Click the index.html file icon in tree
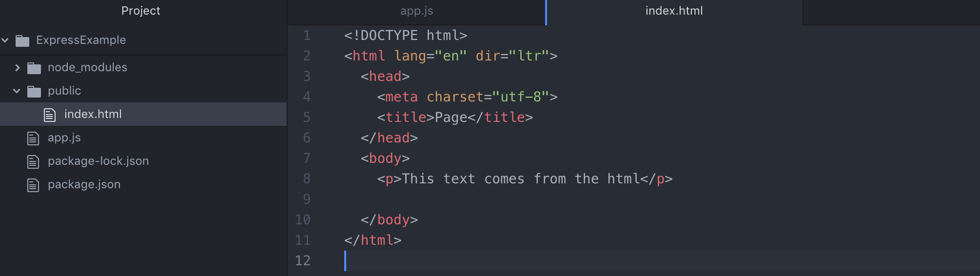Viewport: 980px width, 276px height. 50,115
